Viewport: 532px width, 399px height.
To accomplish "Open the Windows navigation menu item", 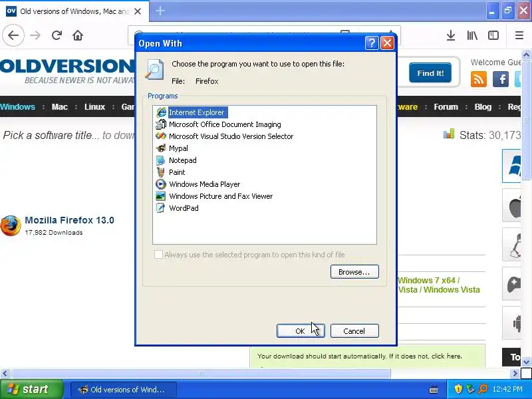I will 18,107.
